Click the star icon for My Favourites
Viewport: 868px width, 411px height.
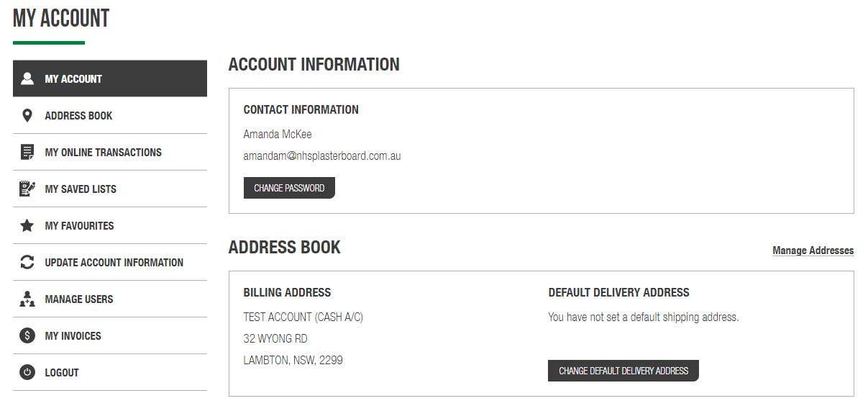tap(27, 225)
